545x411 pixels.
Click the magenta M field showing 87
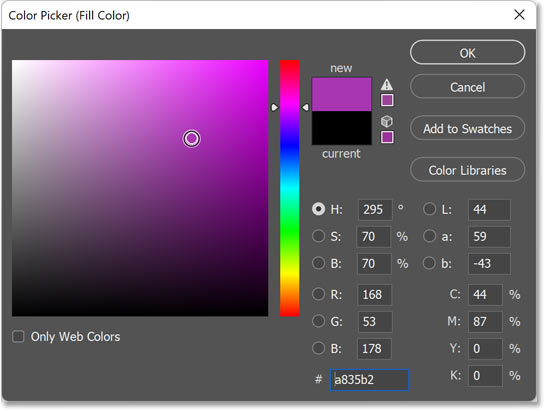485,322
